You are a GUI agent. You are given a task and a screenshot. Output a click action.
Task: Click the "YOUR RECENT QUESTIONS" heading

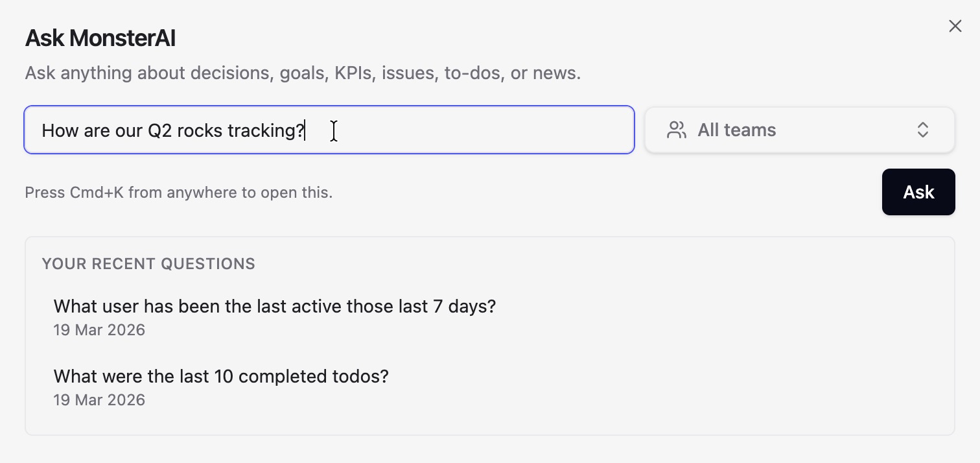(x=148, y=264)
